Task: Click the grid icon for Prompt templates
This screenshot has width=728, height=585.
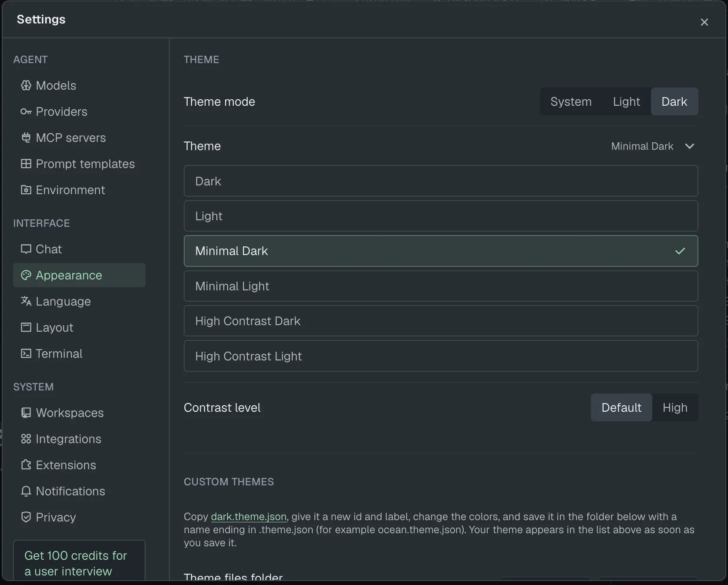Action: click(x=26, y=164)
